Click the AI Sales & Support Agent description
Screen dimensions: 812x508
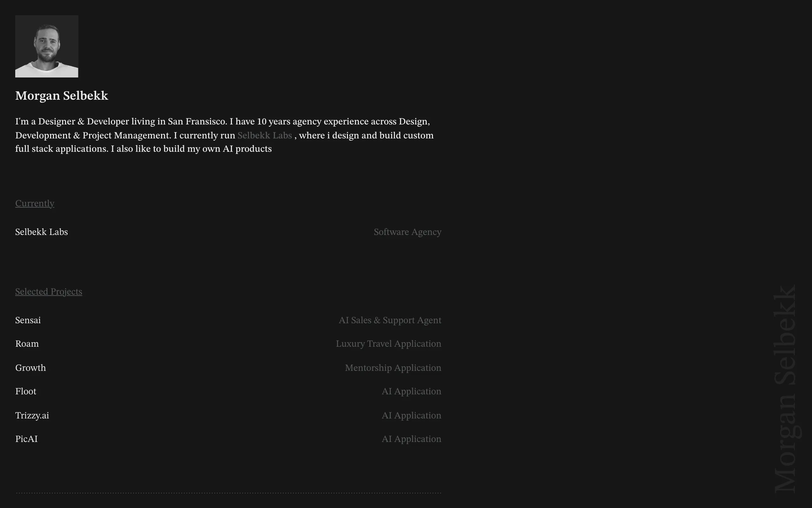390,320
